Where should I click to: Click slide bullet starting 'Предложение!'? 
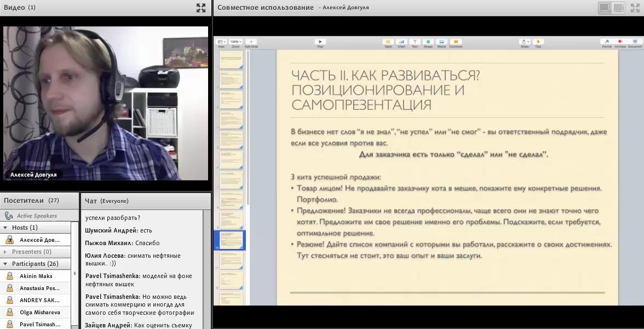pyautogui.click(x=447, y=222)
